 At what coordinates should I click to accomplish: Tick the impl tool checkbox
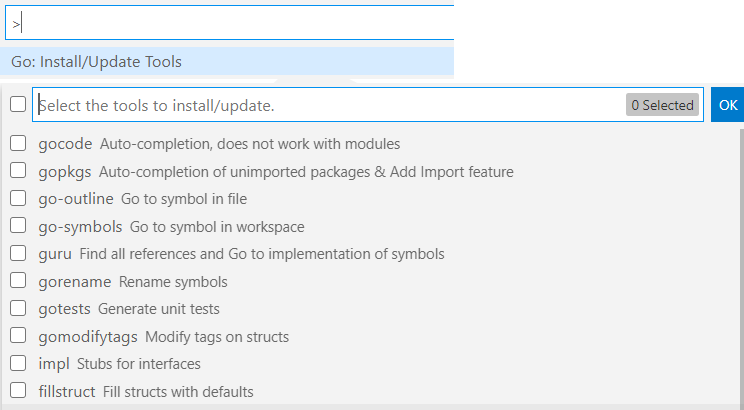[18, 363]
